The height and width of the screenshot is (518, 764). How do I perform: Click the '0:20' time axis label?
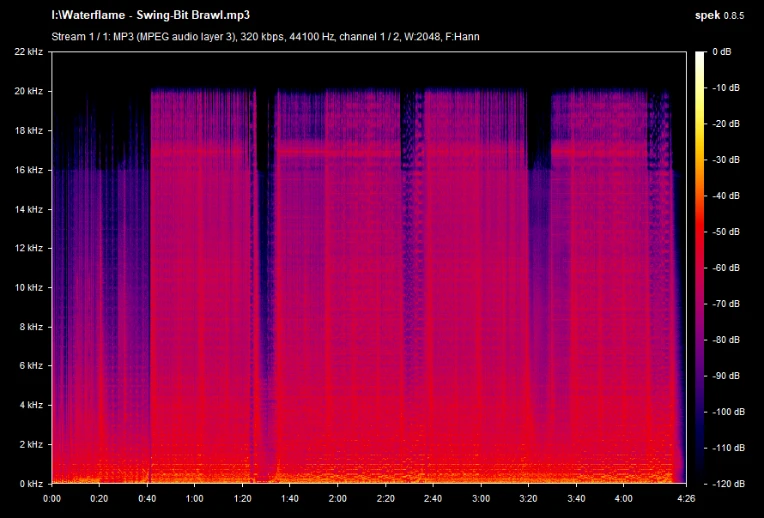99,499
